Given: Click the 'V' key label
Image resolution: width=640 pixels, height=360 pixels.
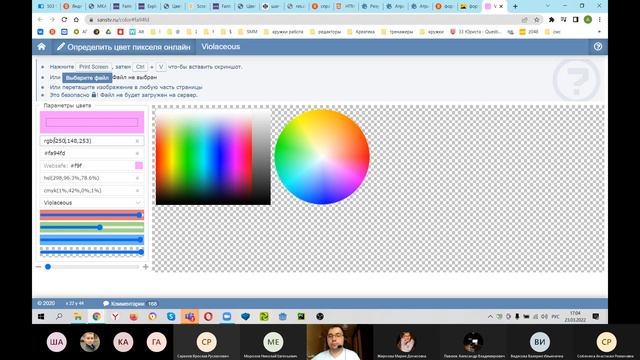Looking at the screenshot, I should click(x=161, y=67).
